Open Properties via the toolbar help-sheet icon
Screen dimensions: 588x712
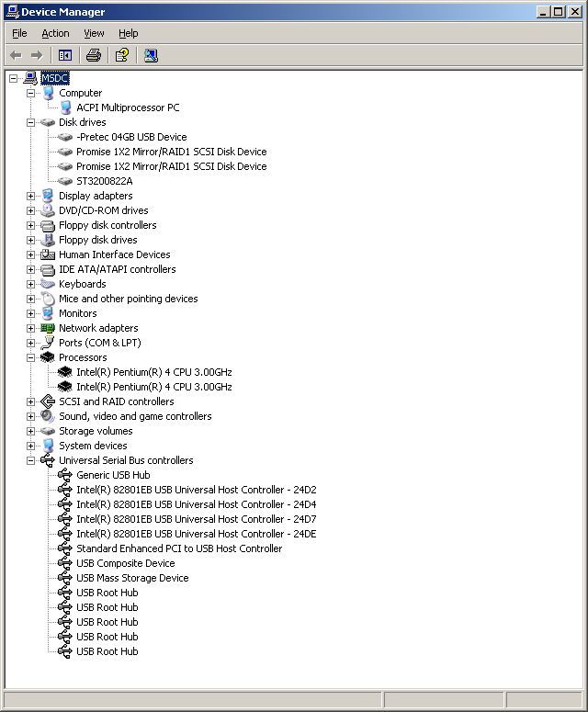click(x=121, y=55)
